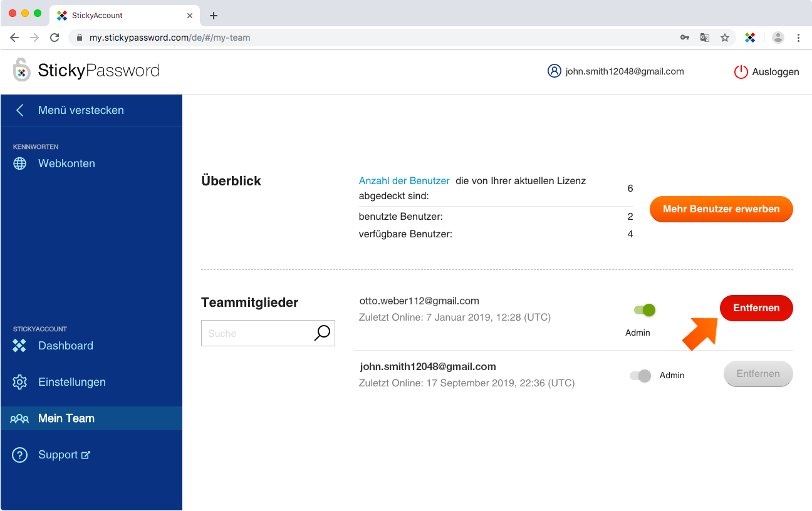Click the browser back arrow
The width and height of the screenshot is (812, 511).
(x=14, y=38)
